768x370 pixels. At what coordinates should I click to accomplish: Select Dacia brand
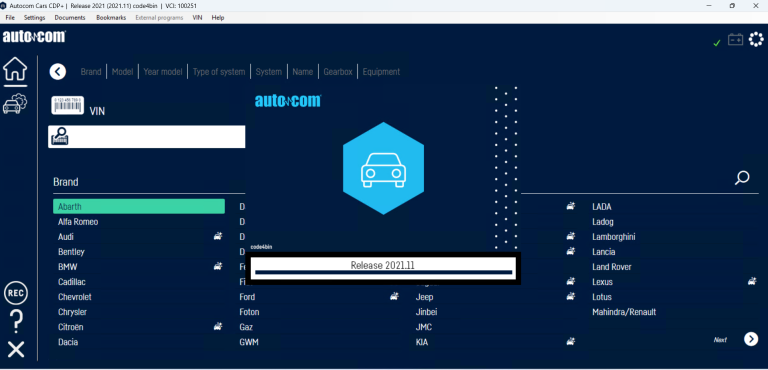point(68,342)
